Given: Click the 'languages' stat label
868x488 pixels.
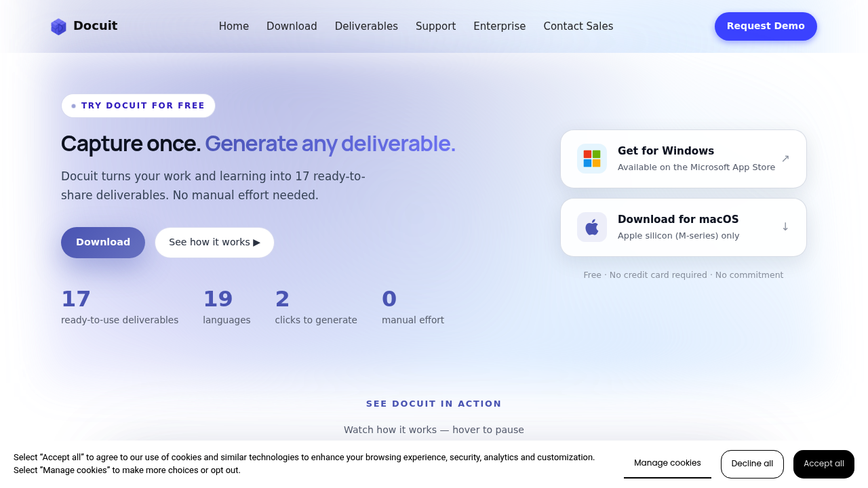Looking at the screenshot, I should pos(226,320).
